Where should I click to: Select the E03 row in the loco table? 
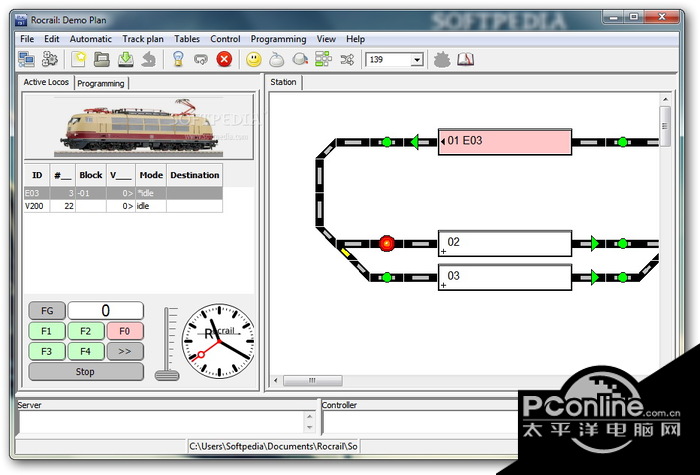pyautogui.click(x=123, y=193)
